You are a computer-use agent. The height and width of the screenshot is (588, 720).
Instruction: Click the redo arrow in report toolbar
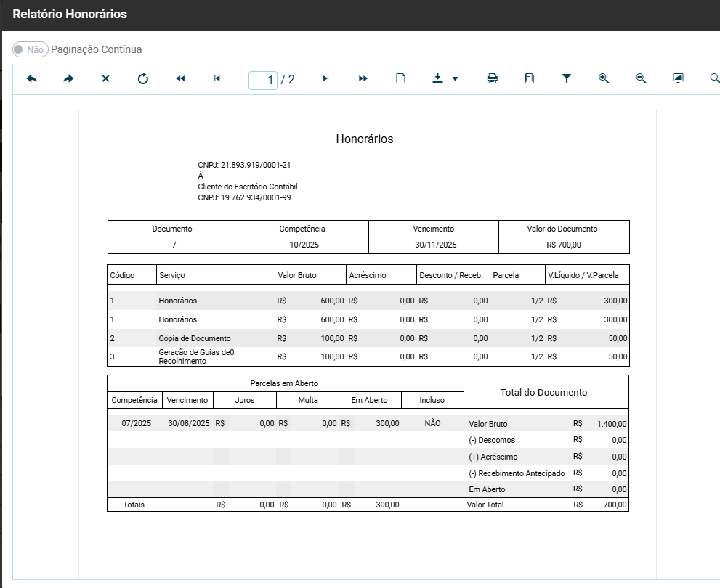click(68, 78)
